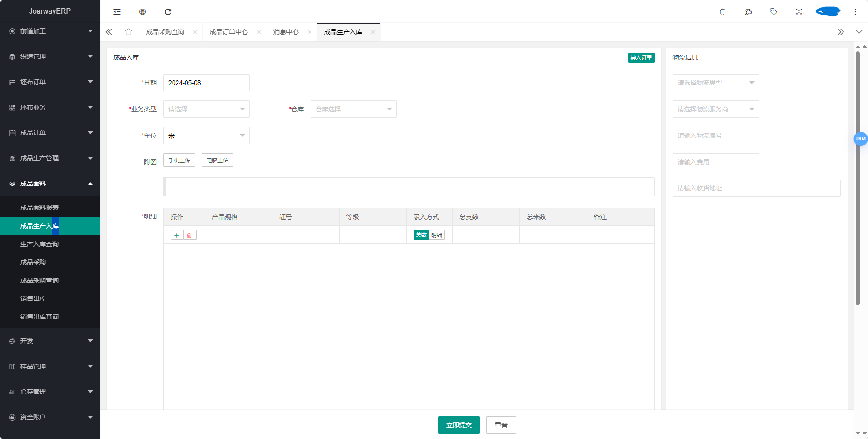Collapse 成品面料 sidebar menu
Screen dimensions: 868x439
(50, 184)
